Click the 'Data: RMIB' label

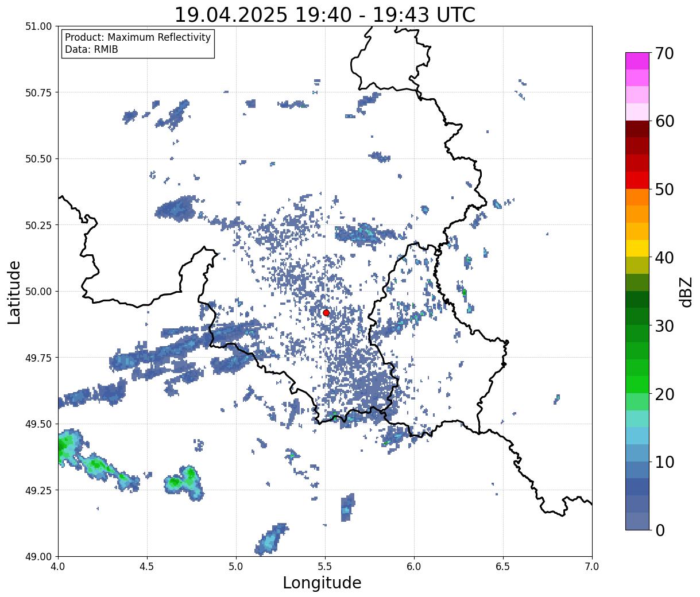pyautogui.click(x=91, y=49)
